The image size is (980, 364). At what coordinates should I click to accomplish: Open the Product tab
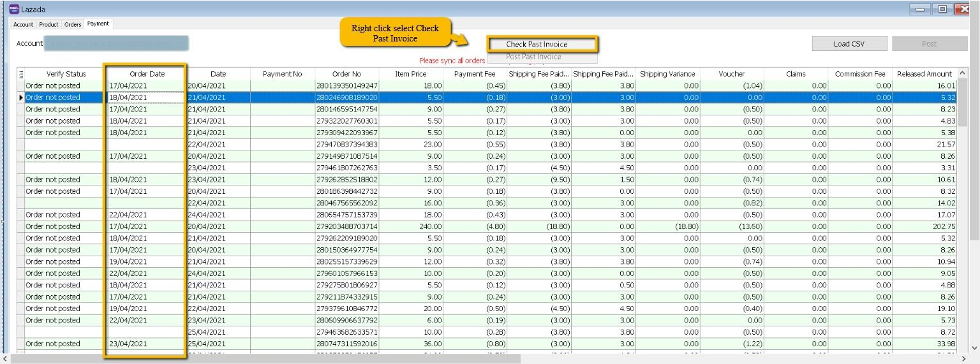[48, 24]
